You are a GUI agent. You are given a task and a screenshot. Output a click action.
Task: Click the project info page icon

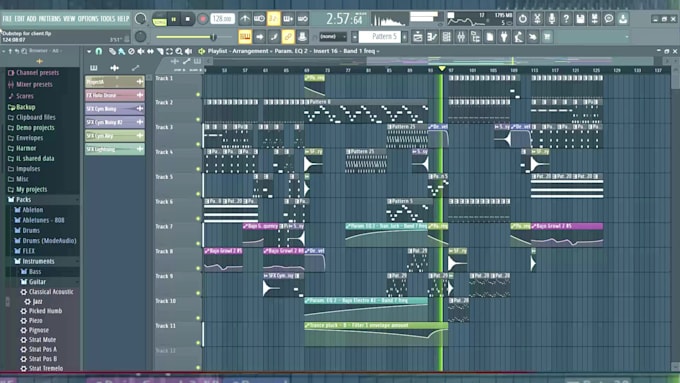[x=490, y=37]
